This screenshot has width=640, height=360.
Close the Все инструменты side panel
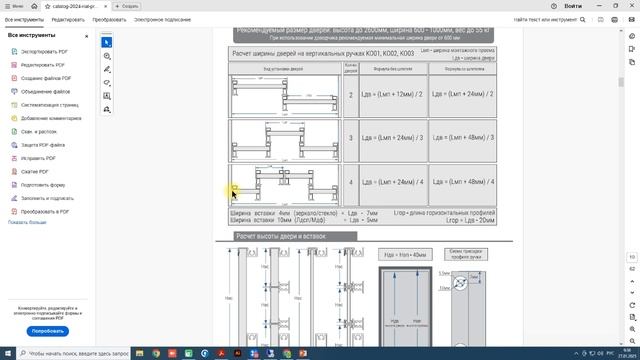coord(86,36)
